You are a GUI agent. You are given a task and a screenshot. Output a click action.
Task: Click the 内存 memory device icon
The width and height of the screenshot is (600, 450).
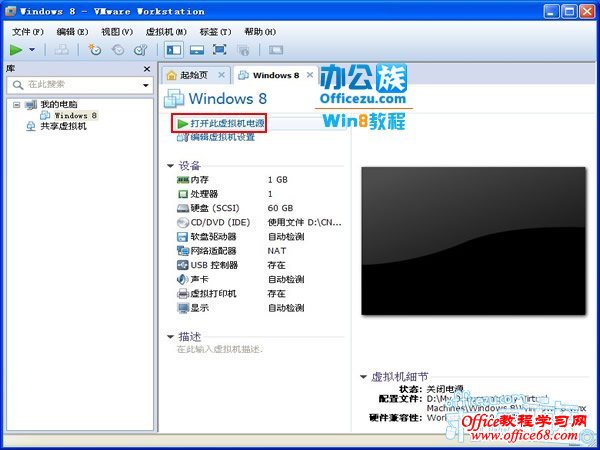[183, 179]
